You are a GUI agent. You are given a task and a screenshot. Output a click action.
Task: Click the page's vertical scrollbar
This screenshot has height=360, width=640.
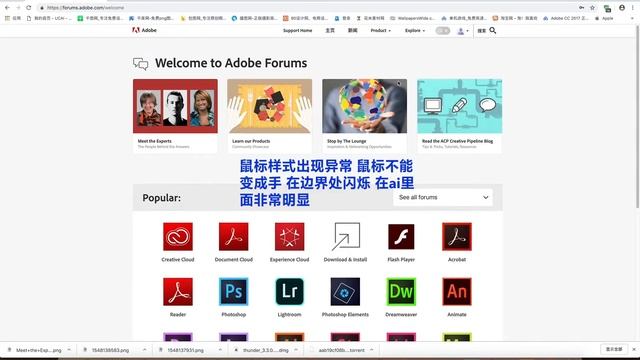pos(637,118)
